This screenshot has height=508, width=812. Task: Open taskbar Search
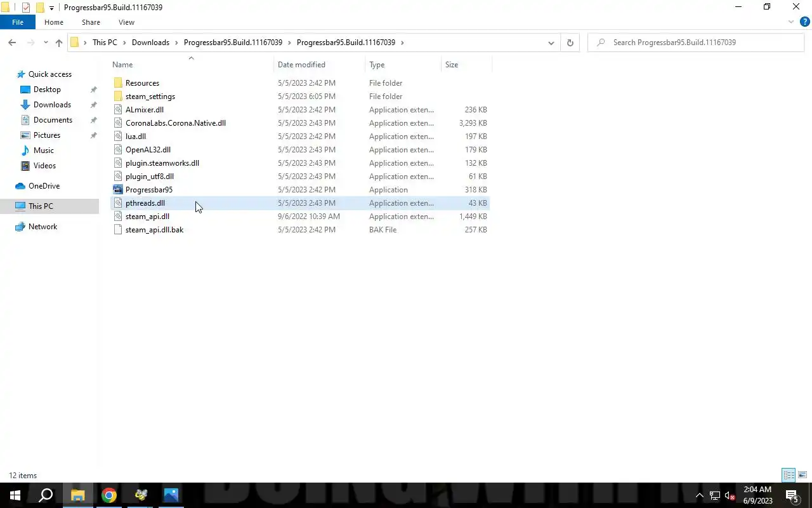(46, 495)
